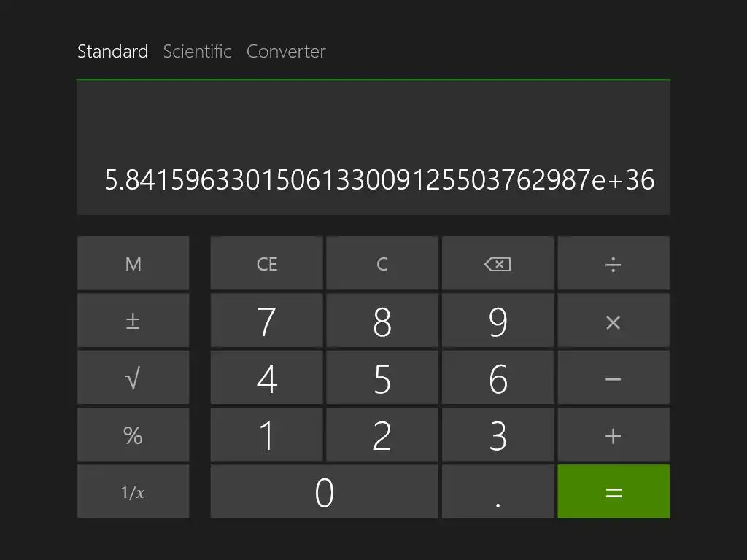Viewport: 747px width, 560px height.
Task: Toggle sign with the plus-minus key
Action: [x=133, y=321]
